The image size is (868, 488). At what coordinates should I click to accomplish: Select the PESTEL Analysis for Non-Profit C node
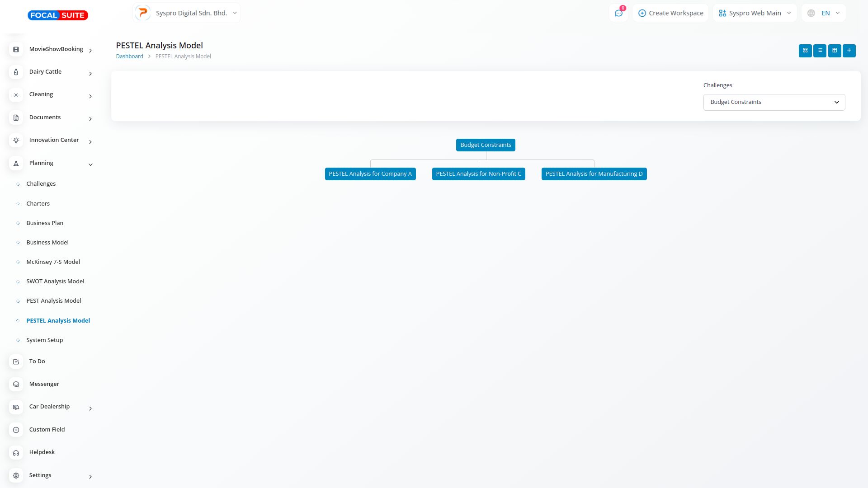coord(478,174)
